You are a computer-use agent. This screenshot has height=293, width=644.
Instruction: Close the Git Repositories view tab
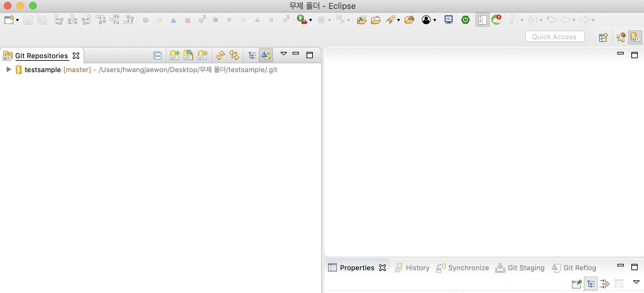pyautogui.click(x=76, y=56)
